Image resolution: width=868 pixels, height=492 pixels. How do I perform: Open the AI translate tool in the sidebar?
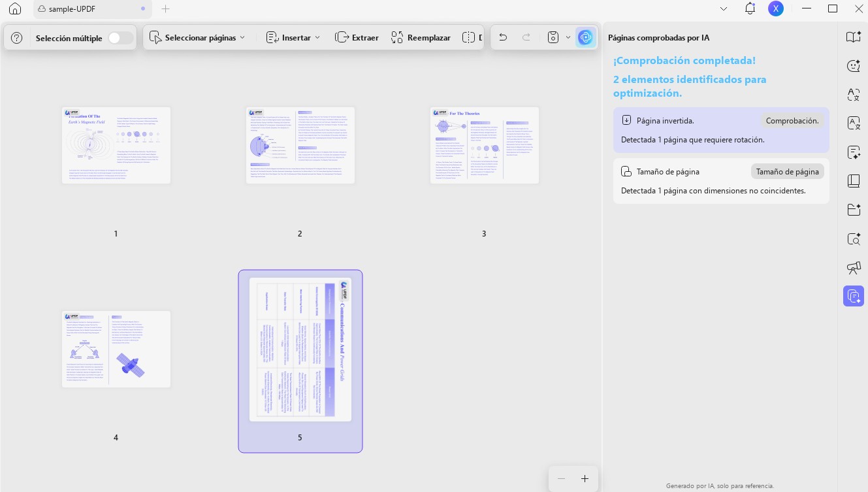pyautogui.click(x=854, y=95)
